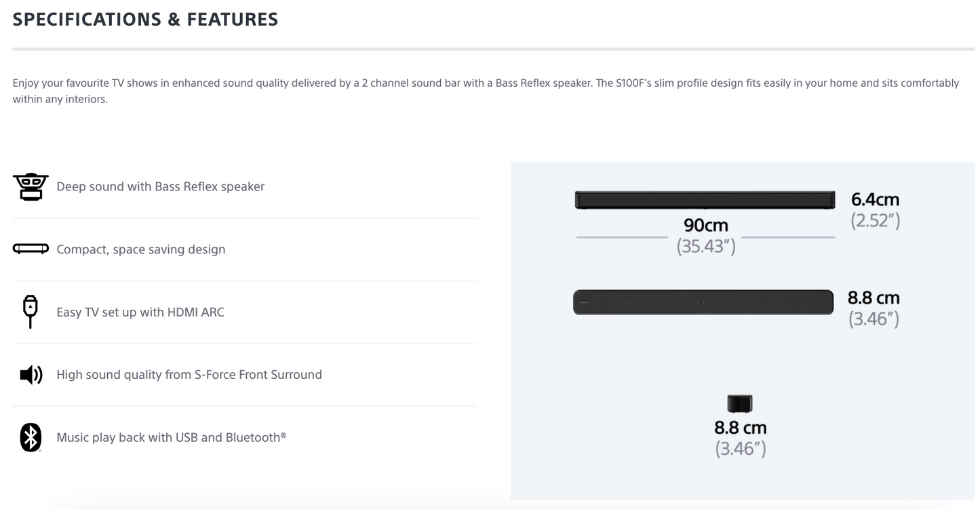
Task: Click the 90cm width dimension label
Action: pos(705,224)
